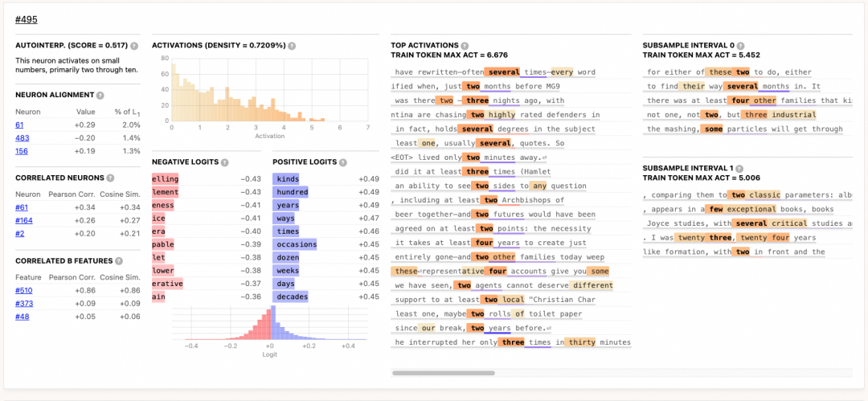
Task: Click the horizontal scrollbar under Top Activations
Action: (x=444, y=373)
